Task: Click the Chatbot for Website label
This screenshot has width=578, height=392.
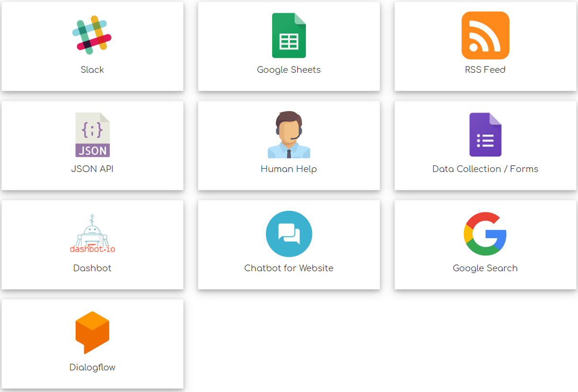Action: tap(289, 268)
